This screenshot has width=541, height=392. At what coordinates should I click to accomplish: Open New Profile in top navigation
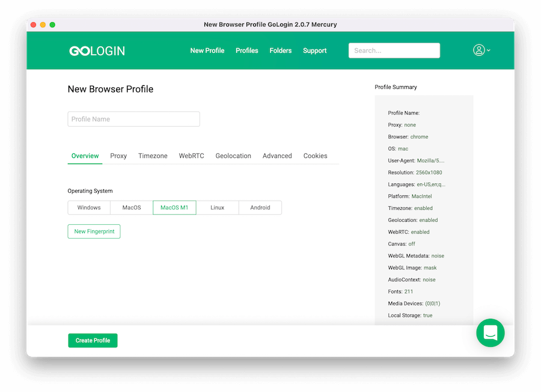(x=207, y=51)
